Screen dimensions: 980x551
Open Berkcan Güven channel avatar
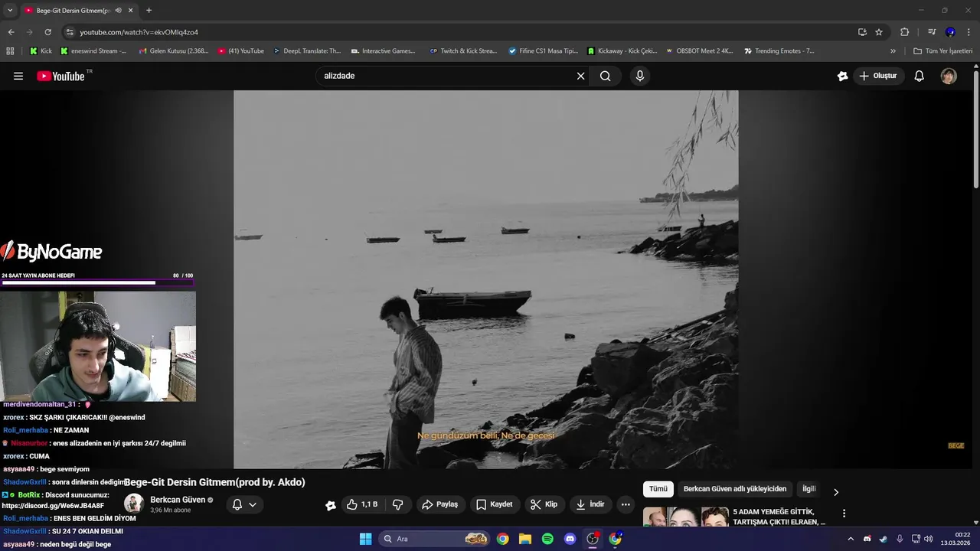(x=134, y=504)
